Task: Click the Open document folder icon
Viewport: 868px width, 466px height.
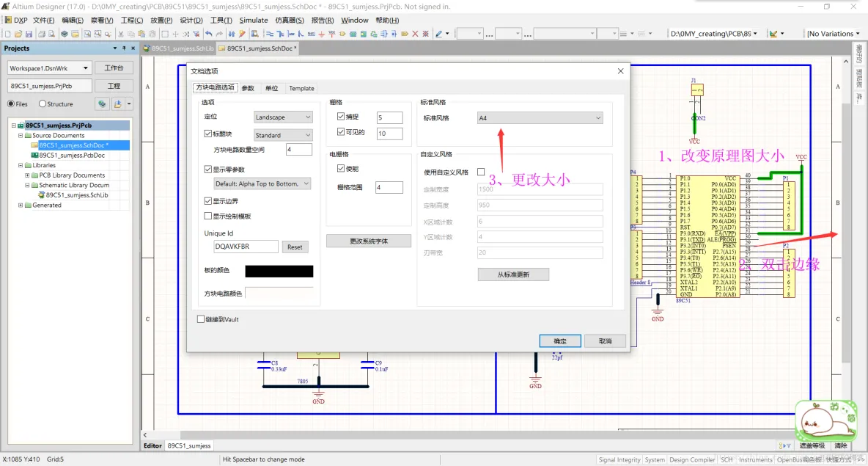Action: 18,34
